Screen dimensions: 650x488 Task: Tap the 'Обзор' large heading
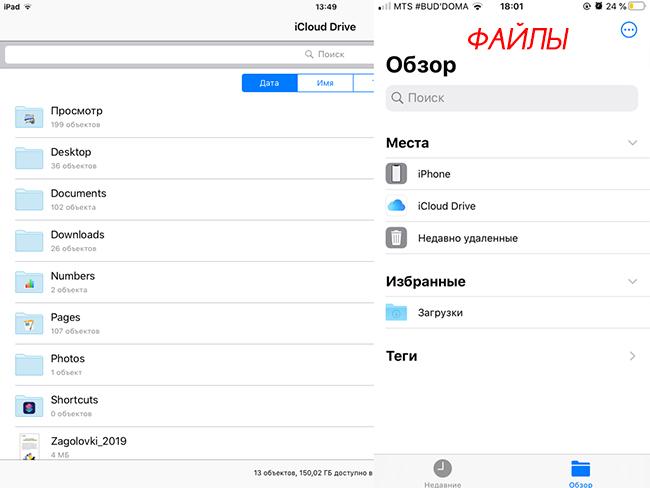pyautogui.click(x=421, y=65)
